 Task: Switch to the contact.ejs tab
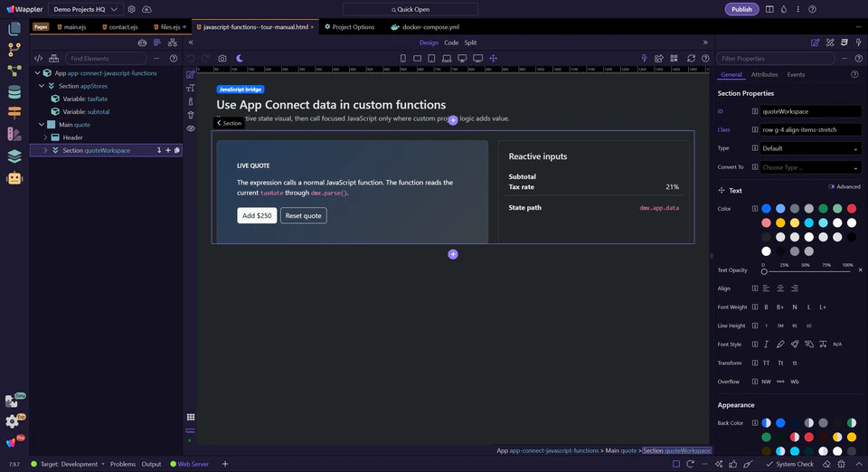120,26
